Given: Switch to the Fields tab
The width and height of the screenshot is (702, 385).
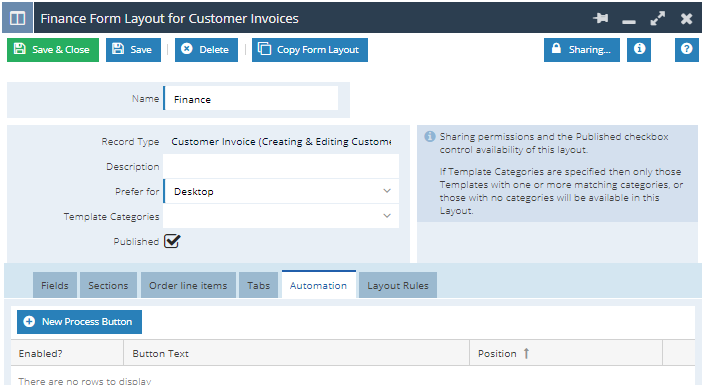Looking at the screenshot, I should [x=55, y=285].
